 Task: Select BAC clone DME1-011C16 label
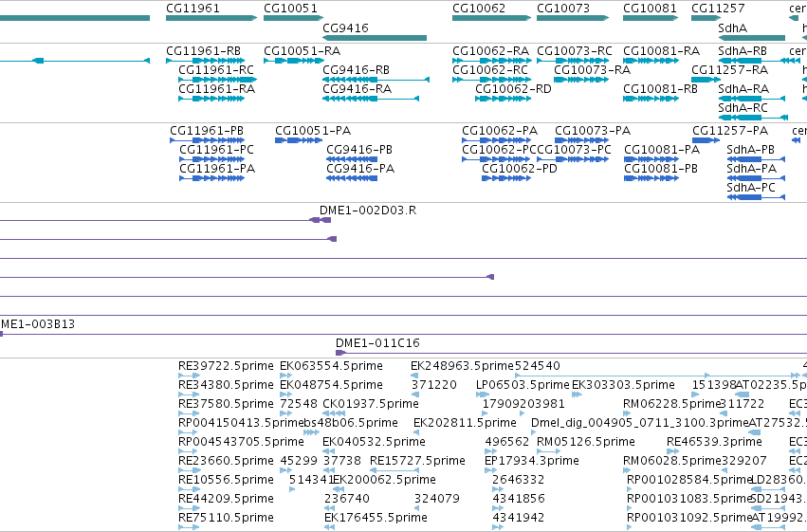pos(377,343)
